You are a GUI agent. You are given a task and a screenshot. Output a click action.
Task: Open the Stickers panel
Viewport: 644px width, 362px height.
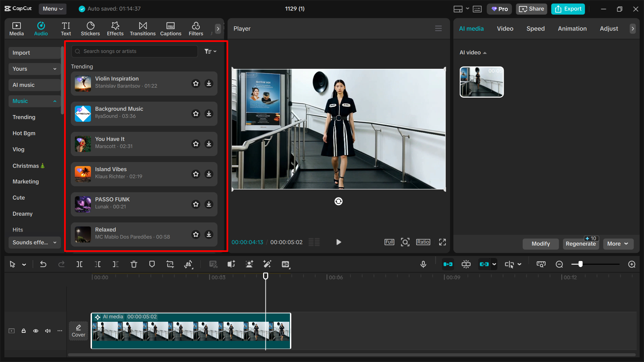pyautogui.click(x=90, y=29)
